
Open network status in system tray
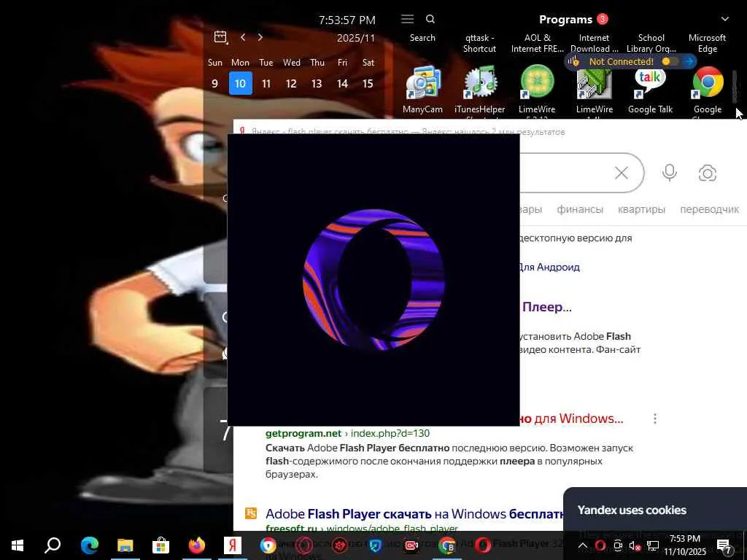pyautogui.click(x=653, y=545)
